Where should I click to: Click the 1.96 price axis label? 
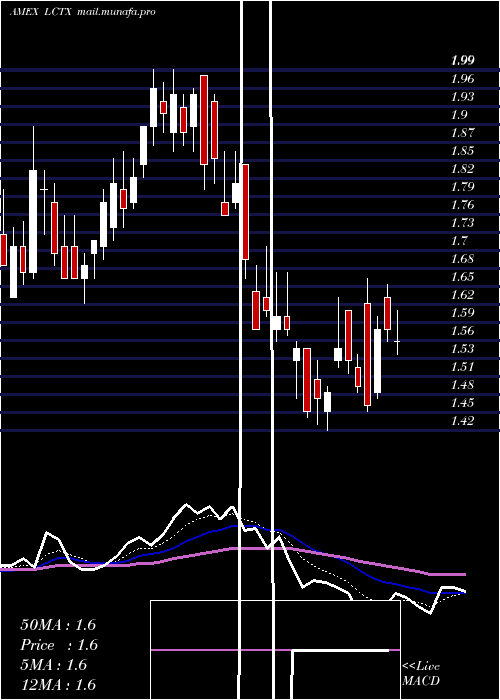pos(462,79)
